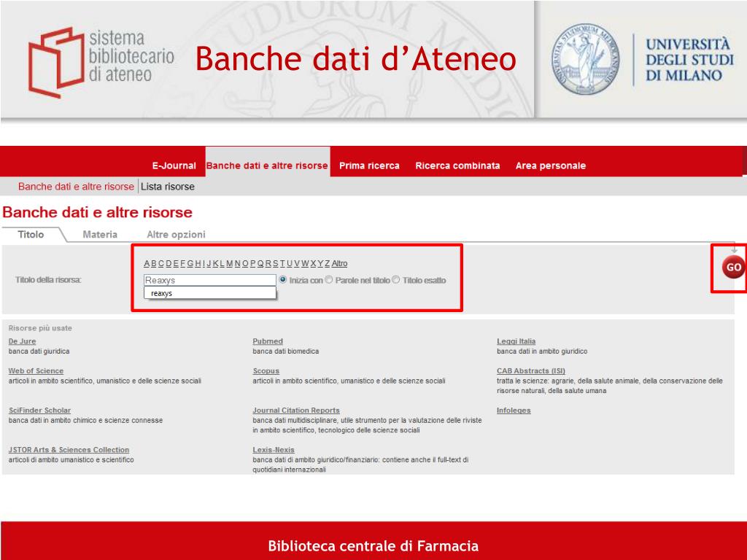Click 'Banche dati e altre risorse' submenu link

76,187
